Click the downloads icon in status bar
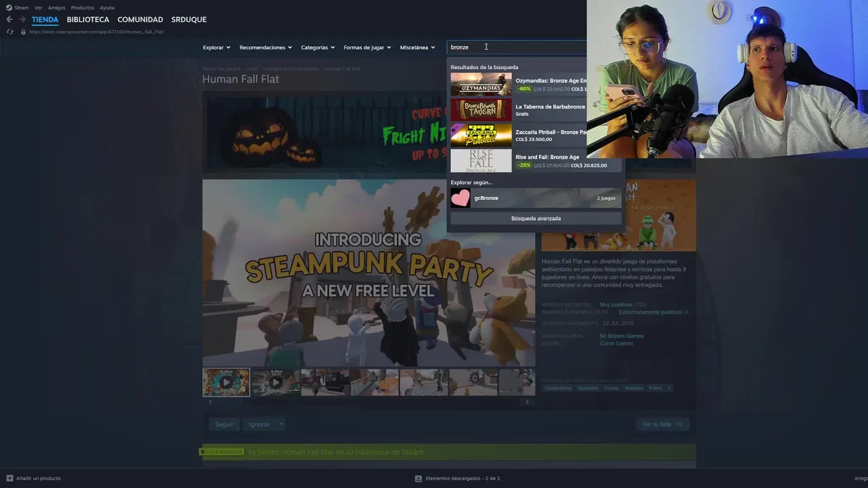 click(418, 479)
